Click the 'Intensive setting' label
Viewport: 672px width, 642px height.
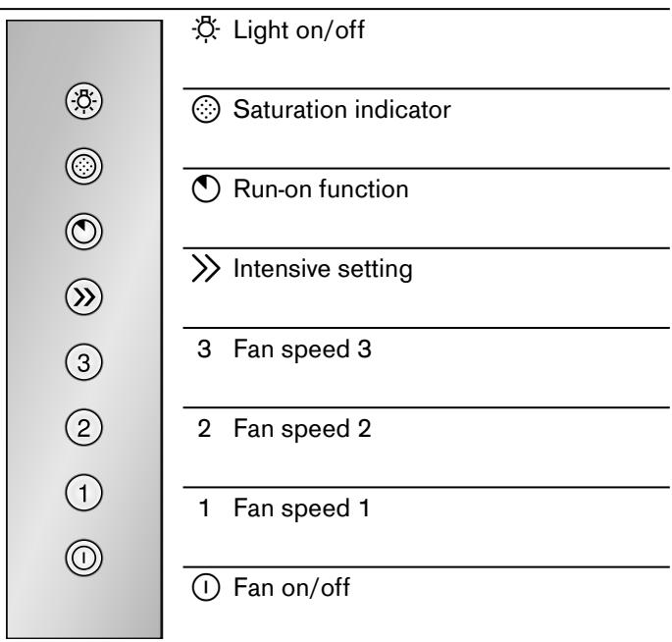click(x=323, y=269)
